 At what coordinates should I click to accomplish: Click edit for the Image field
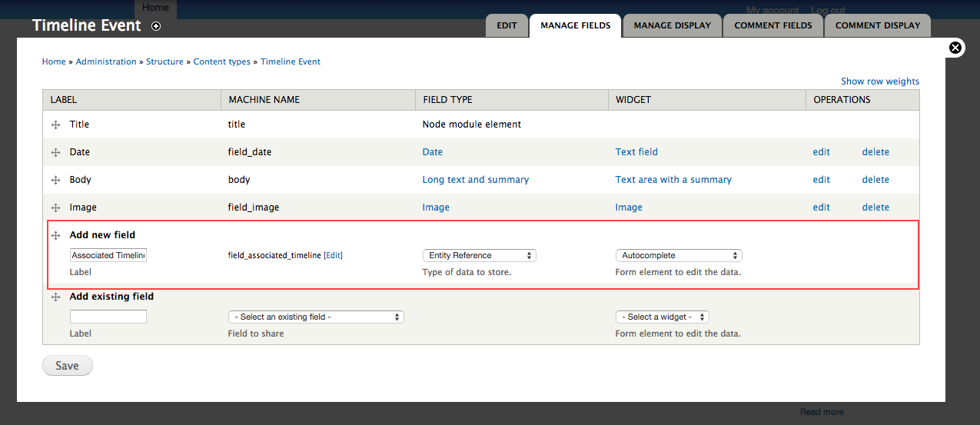click(x=822, y=208)
